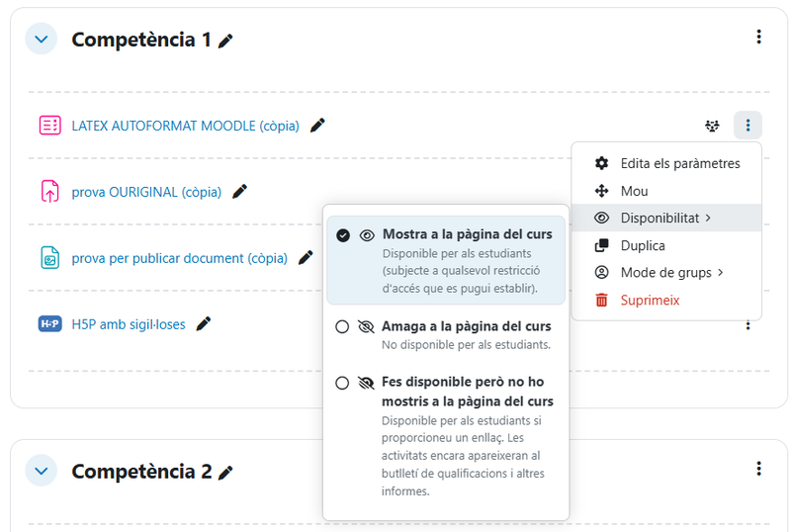Choose Edita els paràmetres from menu
Image resolution: width=791 pixels, height=532 pixels.
(x=679, y=163)
